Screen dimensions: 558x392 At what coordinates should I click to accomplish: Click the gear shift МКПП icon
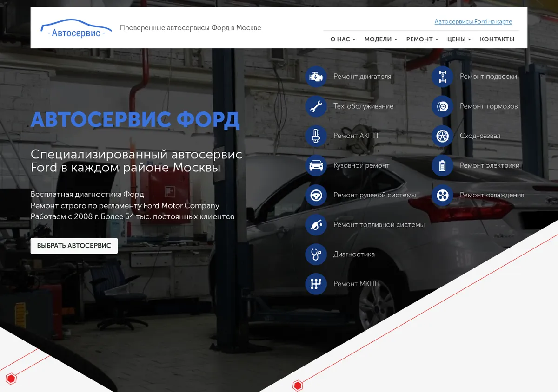click(x=316, y=284)
